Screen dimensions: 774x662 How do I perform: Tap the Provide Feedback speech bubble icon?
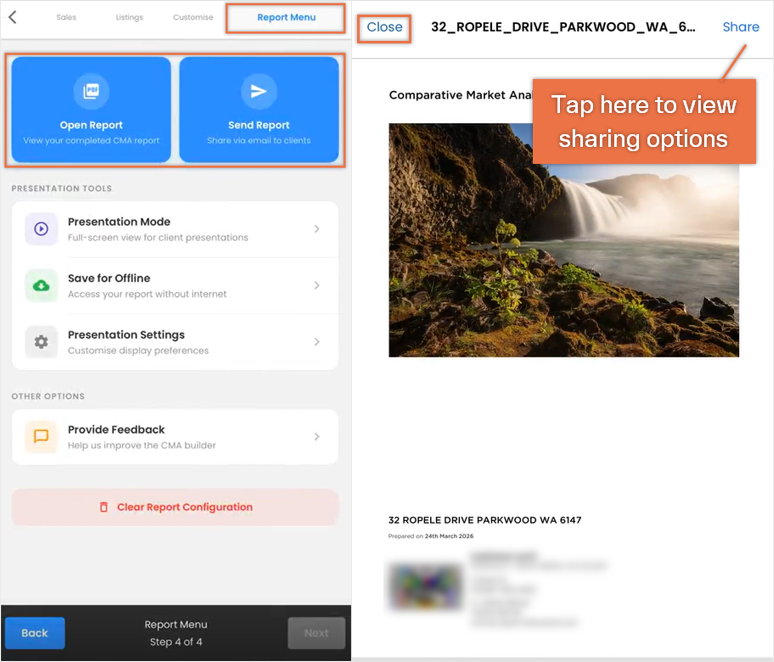pos(41,436)
